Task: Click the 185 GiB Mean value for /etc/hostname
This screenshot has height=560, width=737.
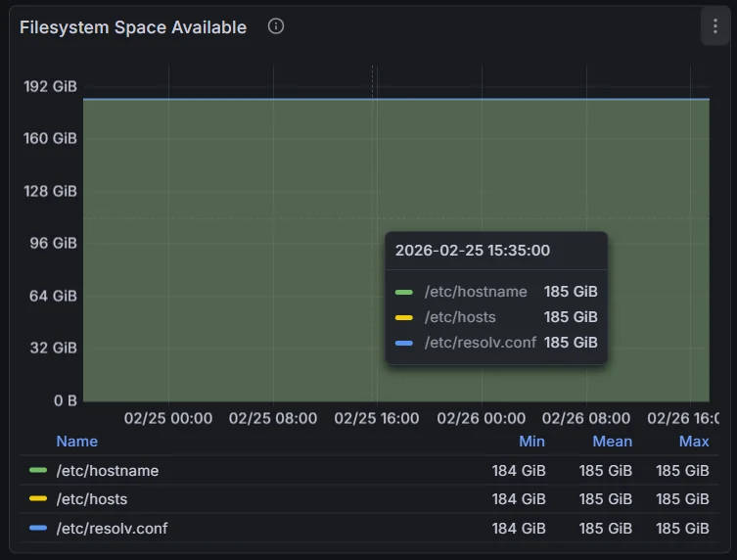Action: (x=606, y=471)
